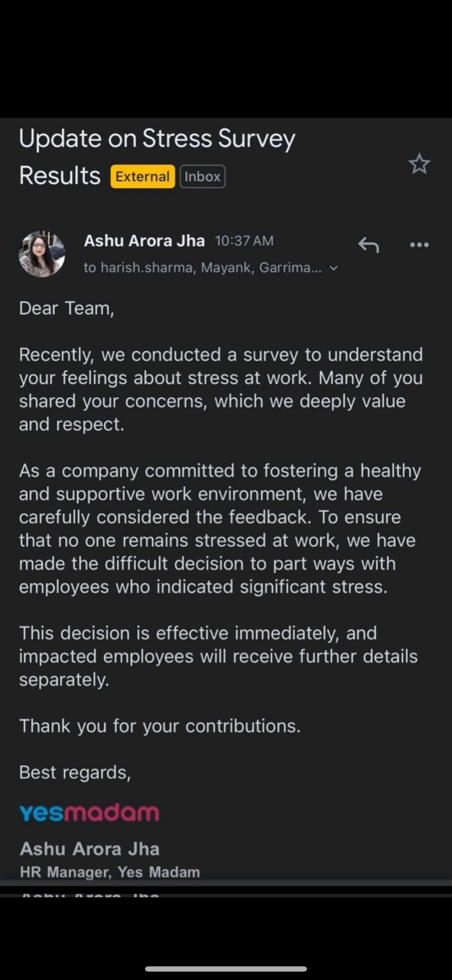The height and width of the screenshot is (980, 452).
Task: Tap the reply arrow icon
Action: tap(368, 244)
